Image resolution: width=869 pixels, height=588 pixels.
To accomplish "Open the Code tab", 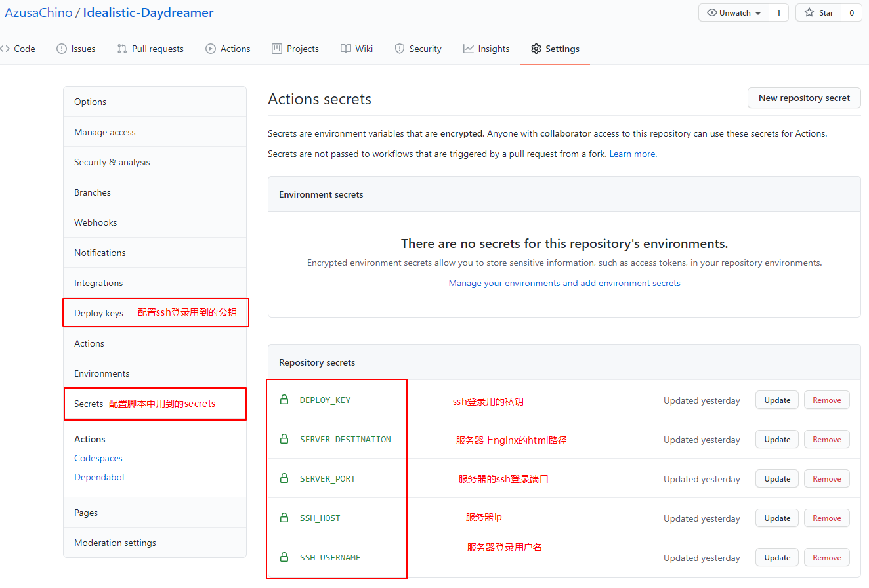I will click(x=18, y=49).
